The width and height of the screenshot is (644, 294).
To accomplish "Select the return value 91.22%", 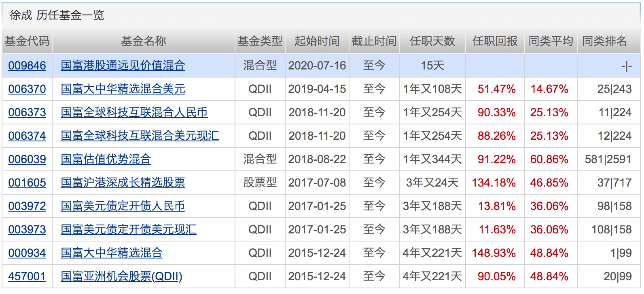I will [x=497, y=159].
